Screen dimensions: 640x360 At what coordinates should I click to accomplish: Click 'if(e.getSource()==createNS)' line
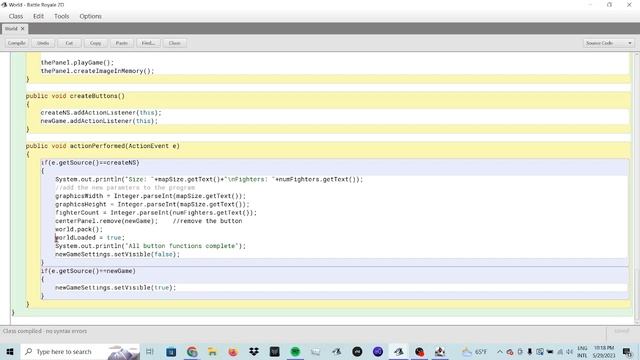[90, 162]
